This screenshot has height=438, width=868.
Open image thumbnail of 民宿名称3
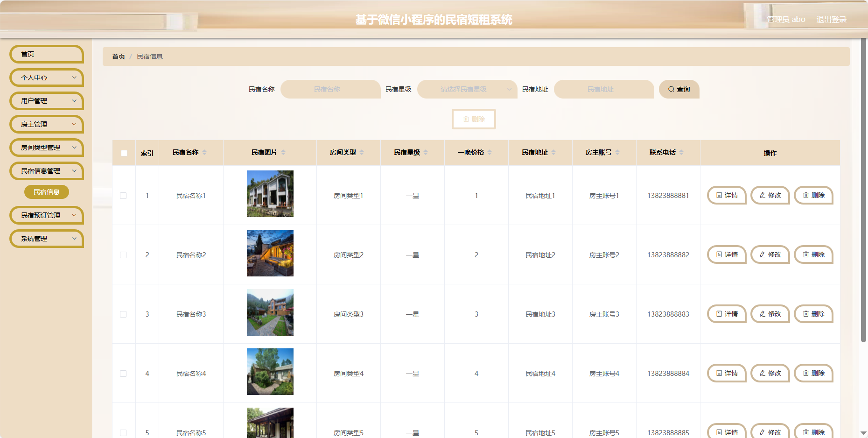coord(270,312)
